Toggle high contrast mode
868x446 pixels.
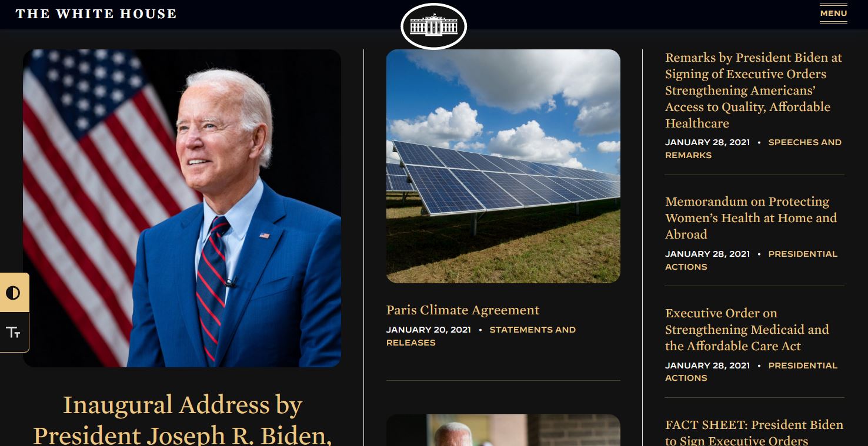tap(14, 293)
